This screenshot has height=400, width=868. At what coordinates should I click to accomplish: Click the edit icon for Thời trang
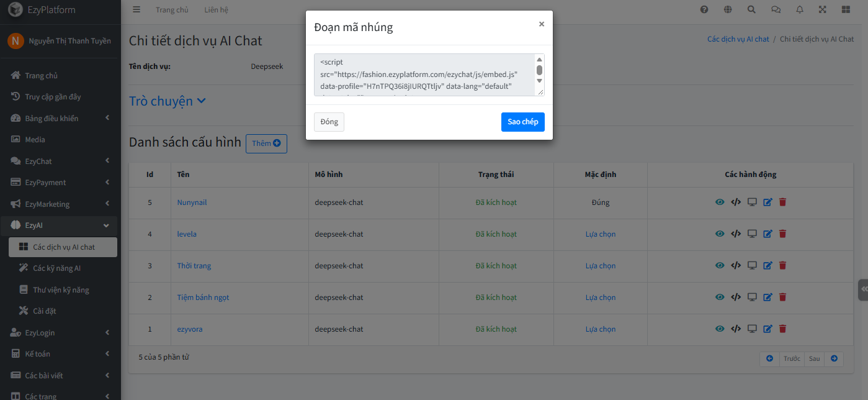[767, 265]
